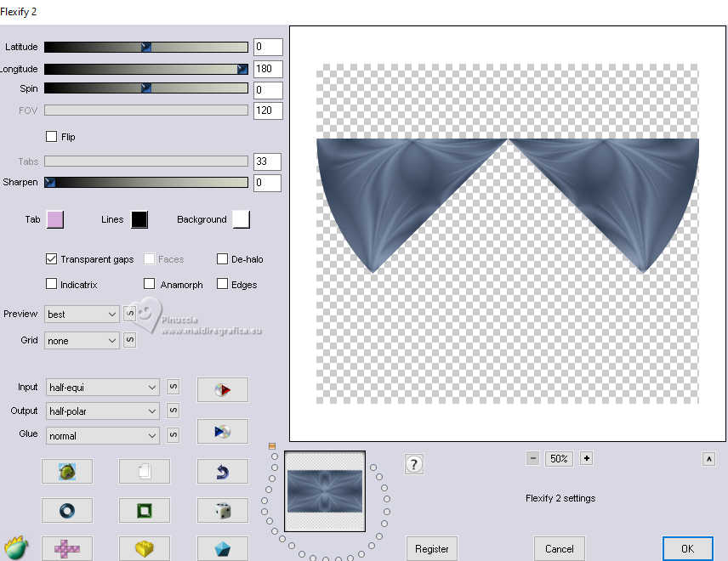This screenshot has height=561, width=728.
Task: Click the blank page icon button
Action: [x=145, y=472]
